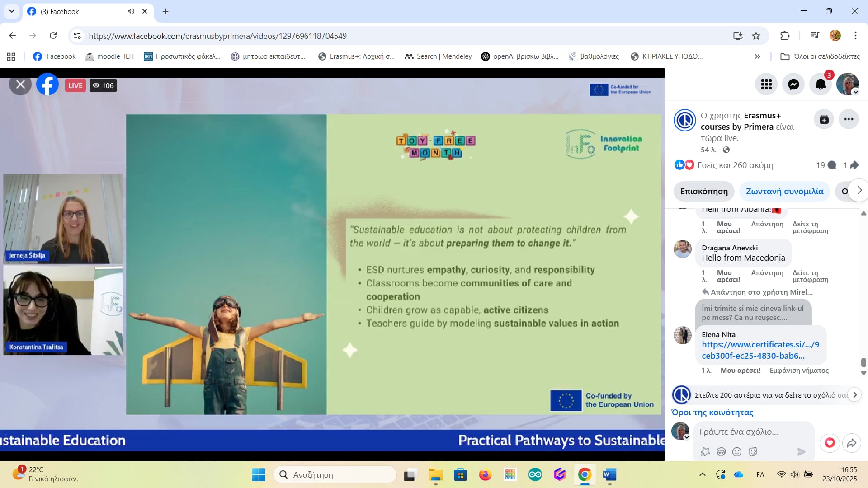Switch to the Επισκόπηση tab
The height and width of the screenshot is (488, 868).
coord(704,192)
